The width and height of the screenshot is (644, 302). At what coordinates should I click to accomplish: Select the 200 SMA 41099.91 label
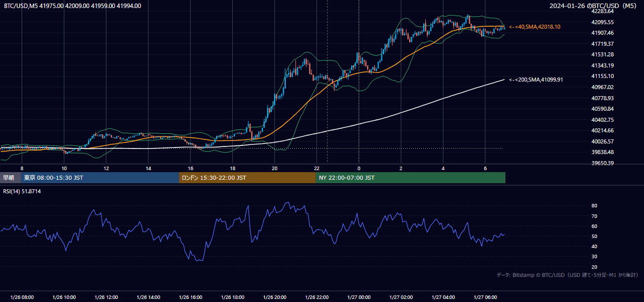click(536, 80)
